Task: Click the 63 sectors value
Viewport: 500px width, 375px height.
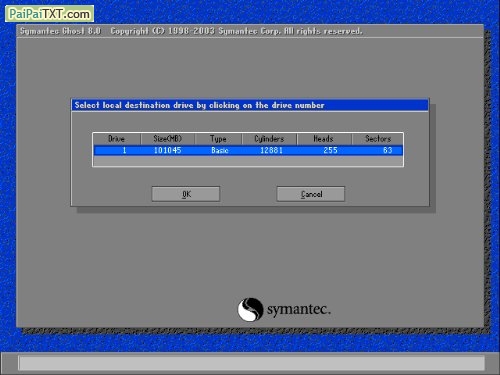Action: pos(388,150)
